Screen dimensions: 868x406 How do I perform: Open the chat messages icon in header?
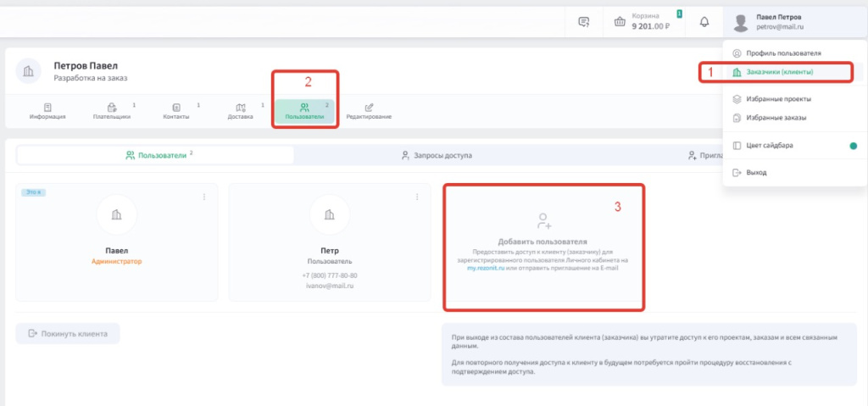[x=583, y=22]
